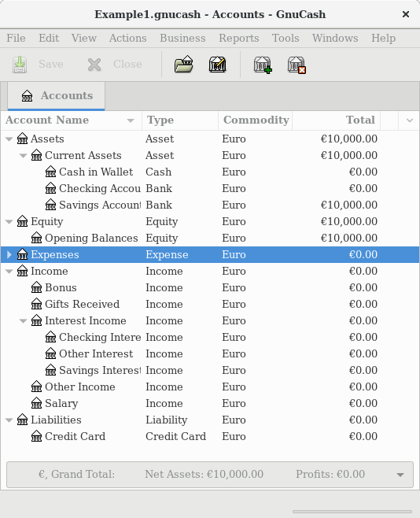Collapse the Liabilities tree node
The height and width of the screenshot is (518, 420).
[9, 420]
